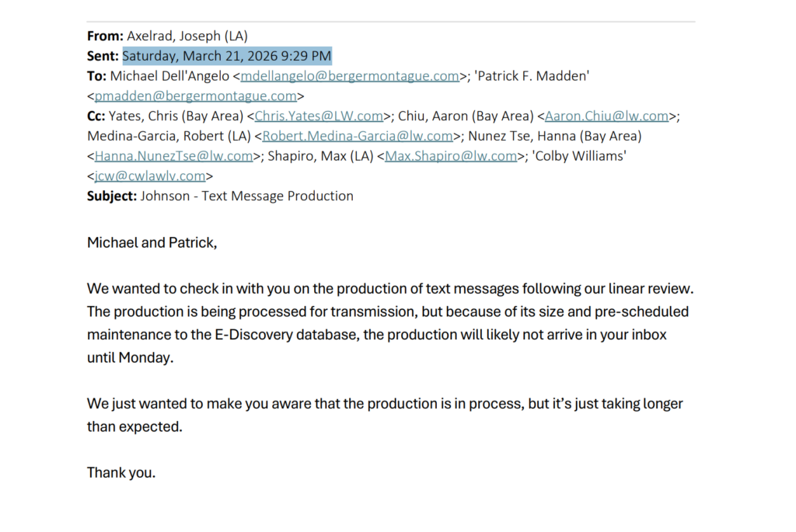The width and height of the screenshot is (796, 532).
Task: Click the pmadden@bergermontague.com address link
Action: click(x=195, y=96)
